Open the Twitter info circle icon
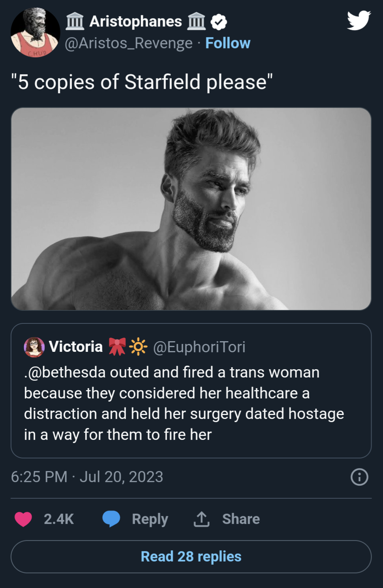Viewport: 383px width, 588px height. pos(359,477)
